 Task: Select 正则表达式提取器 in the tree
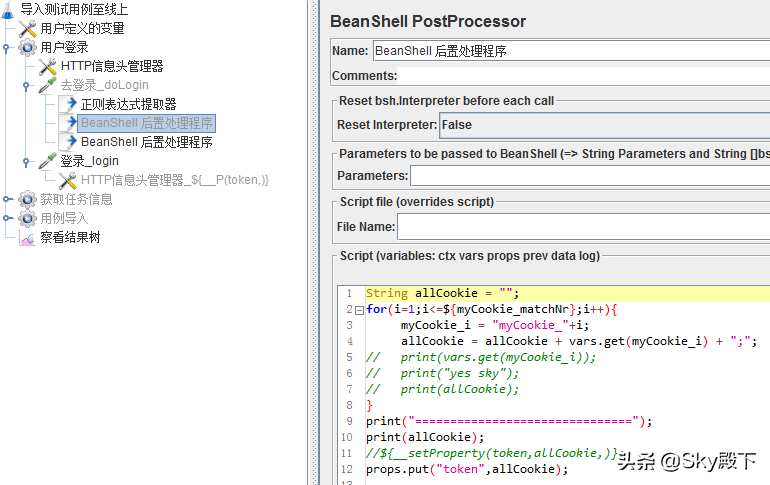point(128,104)
